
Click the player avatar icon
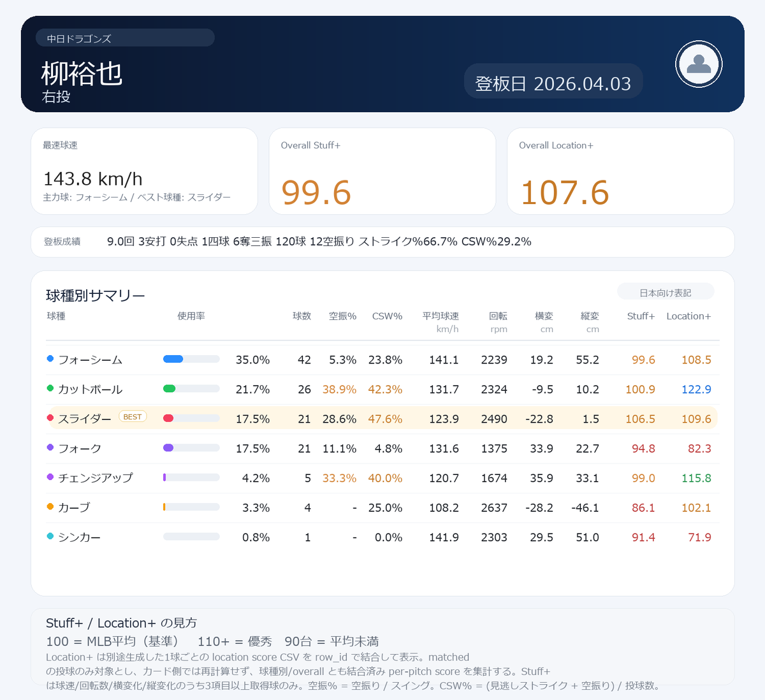point(698,64)
